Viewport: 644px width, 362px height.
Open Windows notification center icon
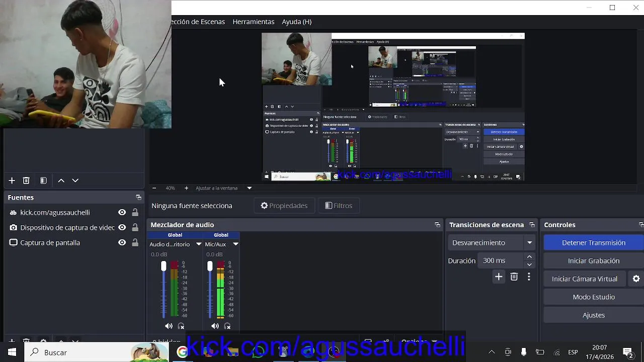[x=628, y=352]
